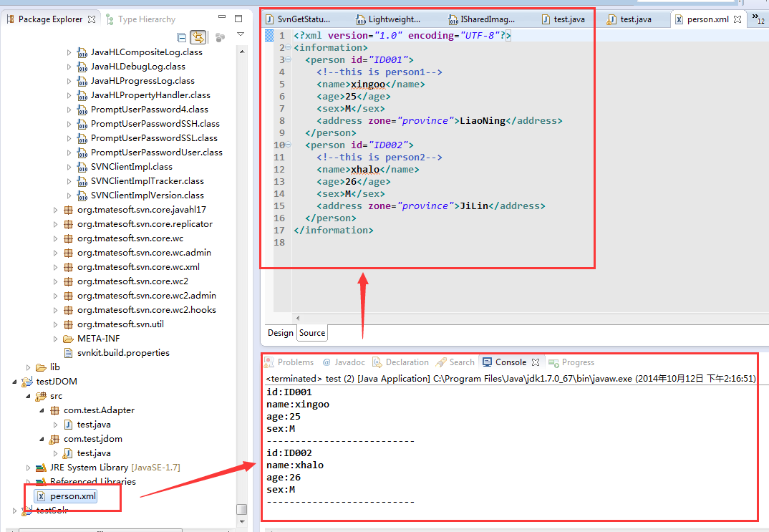Click com.test.Adapter package icon
The width and height of the screenshot is (769, 532).
click(55, 410)
